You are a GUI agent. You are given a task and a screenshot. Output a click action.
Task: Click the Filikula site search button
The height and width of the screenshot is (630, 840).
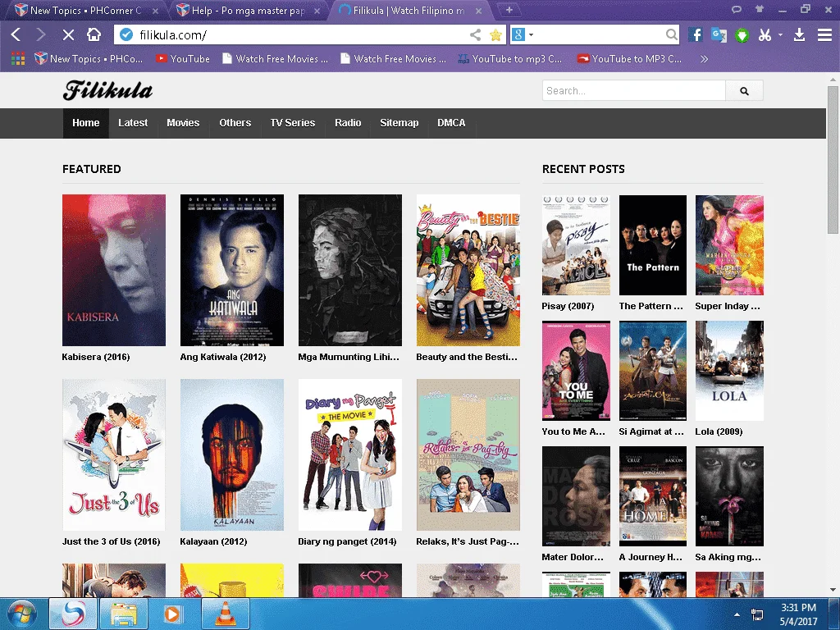click(744, 91)
